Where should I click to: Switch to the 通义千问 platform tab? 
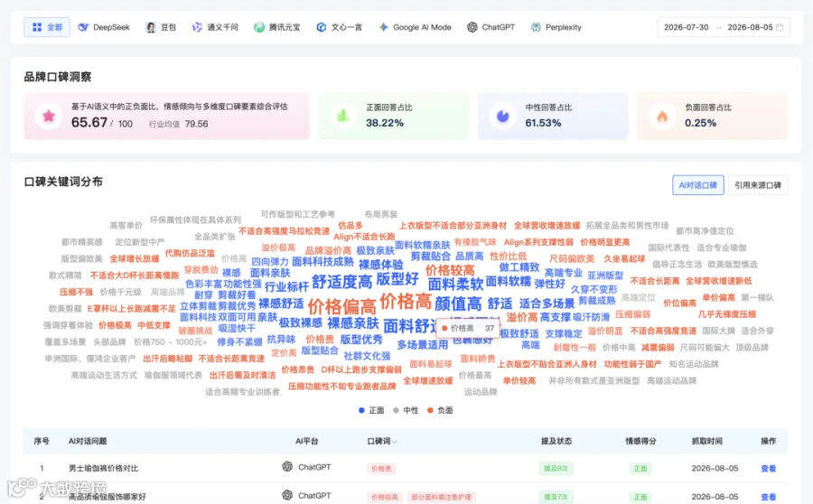[x=215, y=27]
